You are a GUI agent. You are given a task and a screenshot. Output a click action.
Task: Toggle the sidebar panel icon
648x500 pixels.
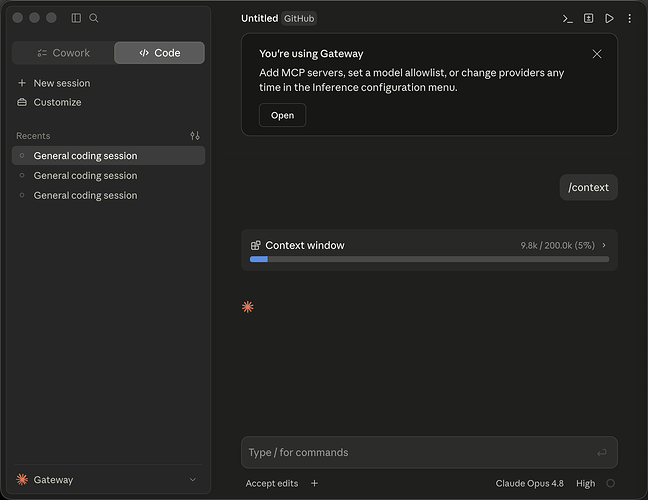tap(76, 18)
